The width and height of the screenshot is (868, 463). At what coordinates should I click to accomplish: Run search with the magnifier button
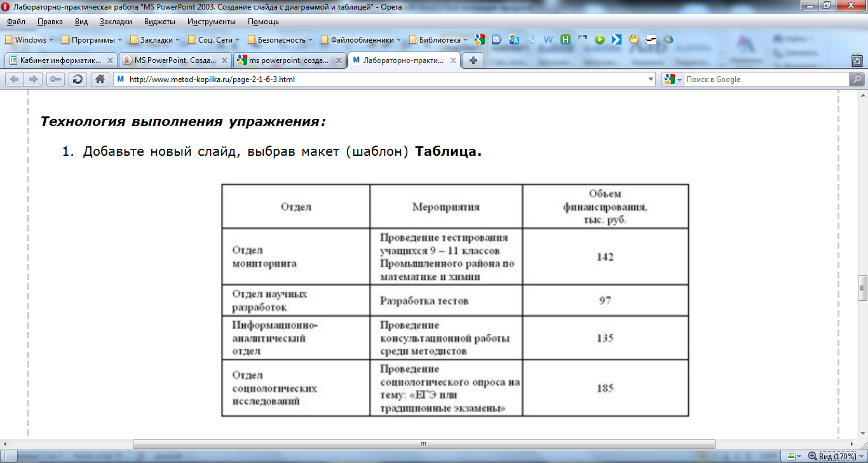857,79
